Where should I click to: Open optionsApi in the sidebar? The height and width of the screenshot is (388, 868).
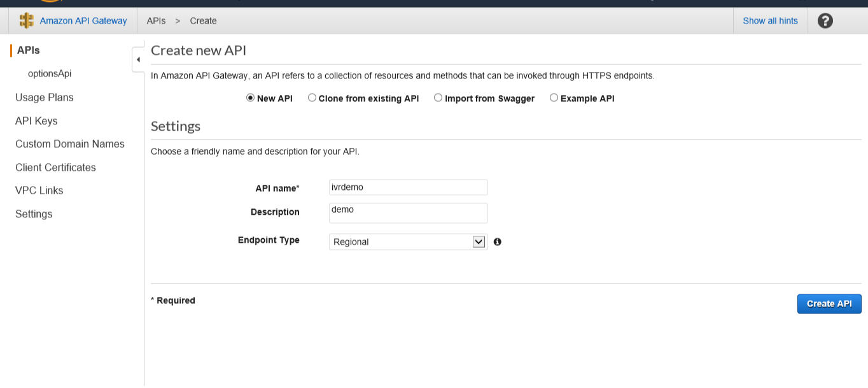pos(50,73)
